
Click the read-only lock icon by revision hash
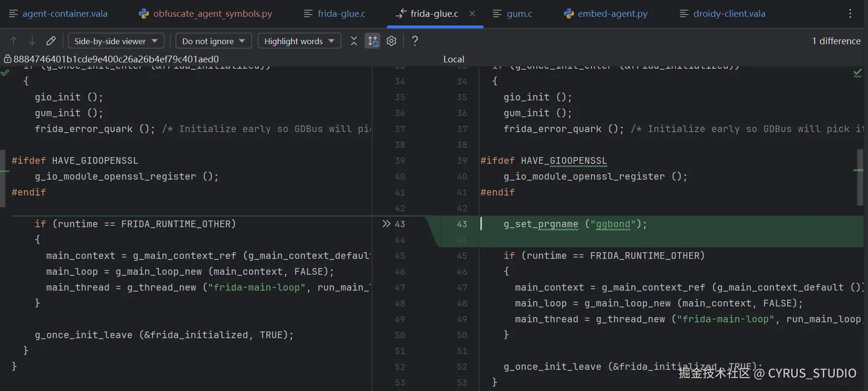coord(8,59)
